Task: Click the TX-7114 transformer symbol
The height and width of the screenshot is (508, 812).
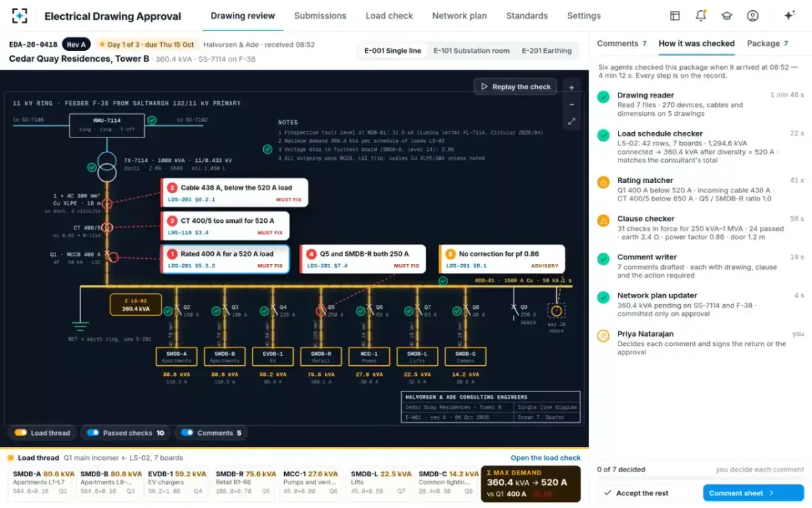Action: tap(106, 168)
